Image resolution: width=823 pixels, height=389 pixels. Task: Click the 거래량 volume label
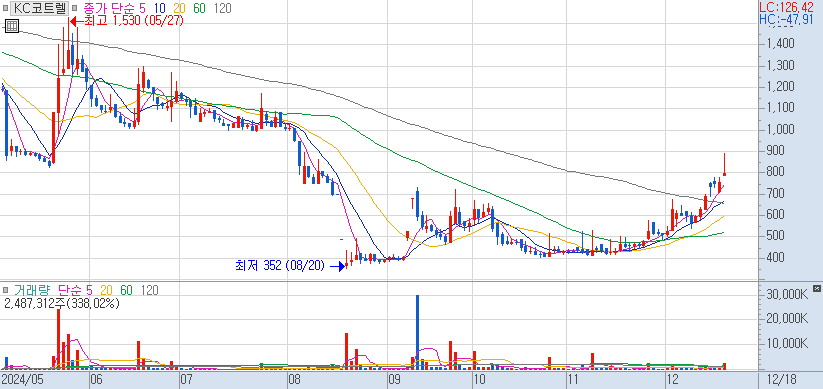[x=34, y=290]
